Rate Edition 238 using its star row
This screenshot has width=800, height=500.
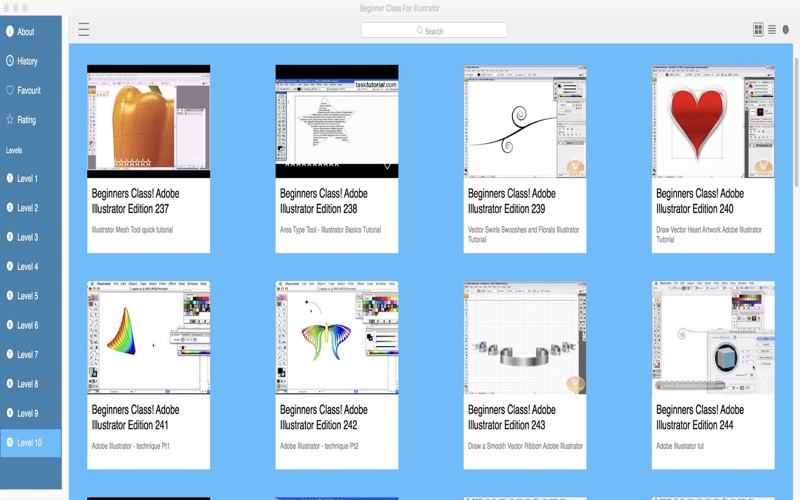(312, 165)
